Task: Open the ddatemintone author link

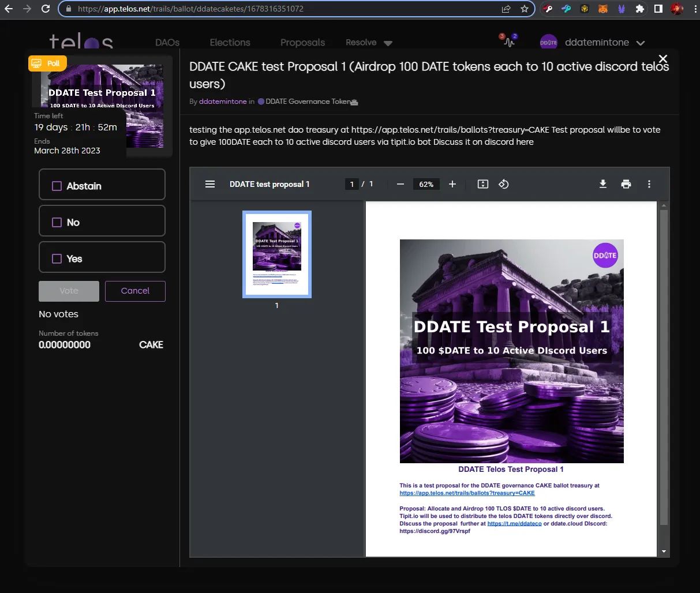Action: (x=223, y=102)
